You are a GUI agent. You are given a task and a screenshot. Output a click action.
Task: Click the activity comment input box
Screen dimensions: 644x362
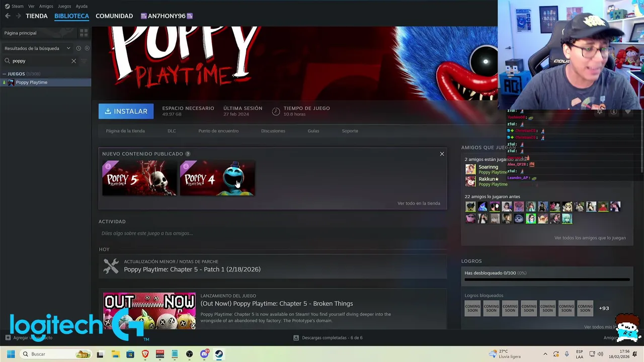click(x=273, y=233)
